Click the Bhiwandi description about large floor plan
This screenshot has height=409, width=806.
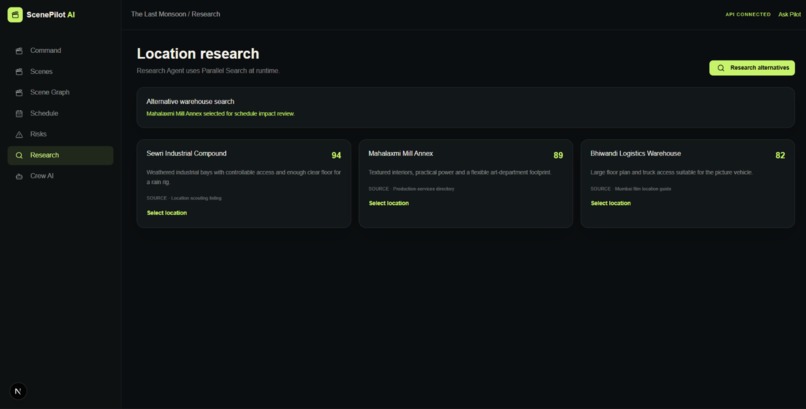tap(671, 173)
